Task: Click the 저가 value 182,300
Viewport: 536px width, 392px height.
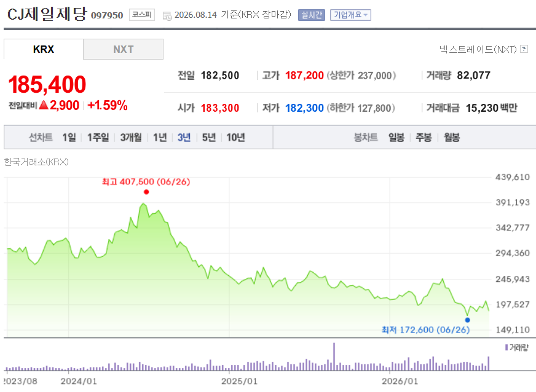Action: [x=304, y=108]
